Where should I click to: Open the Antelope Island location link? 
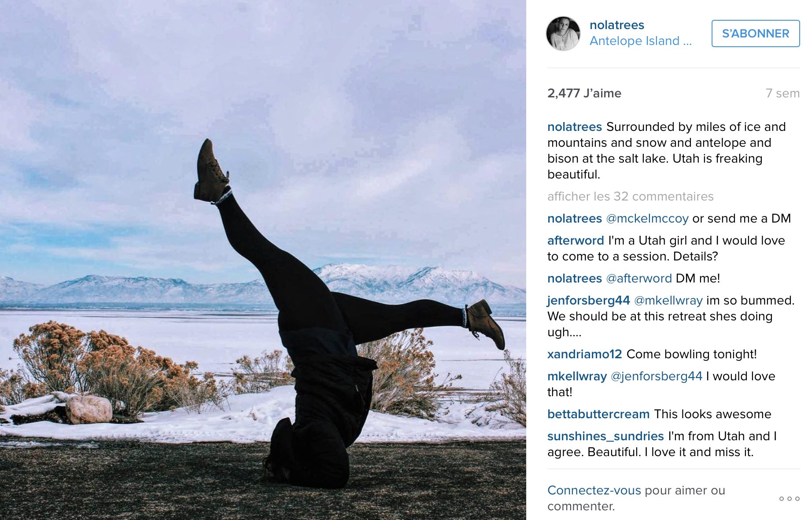point(641,41)
